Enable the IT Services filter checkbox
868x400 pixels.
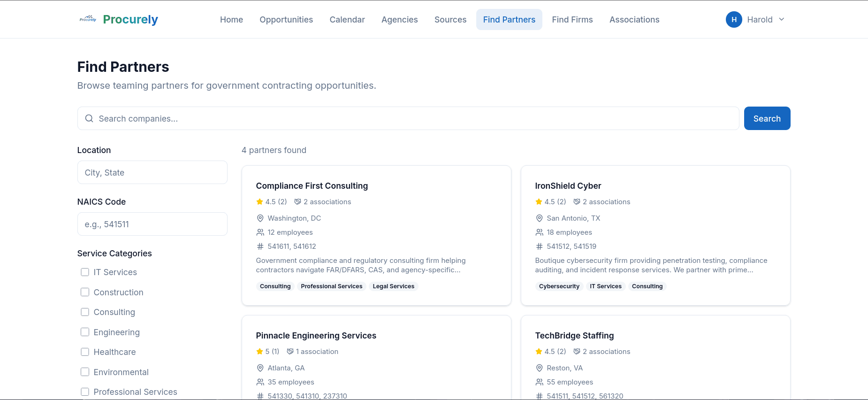85,272
